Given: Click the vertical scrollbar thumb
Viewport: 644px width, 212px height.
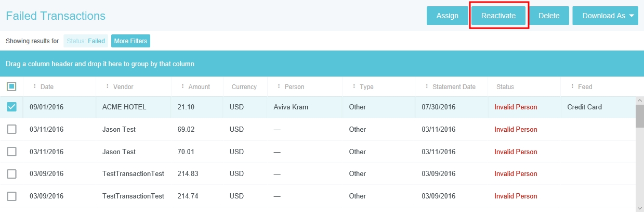Looking at the screenshot, I should click(639, 116).
